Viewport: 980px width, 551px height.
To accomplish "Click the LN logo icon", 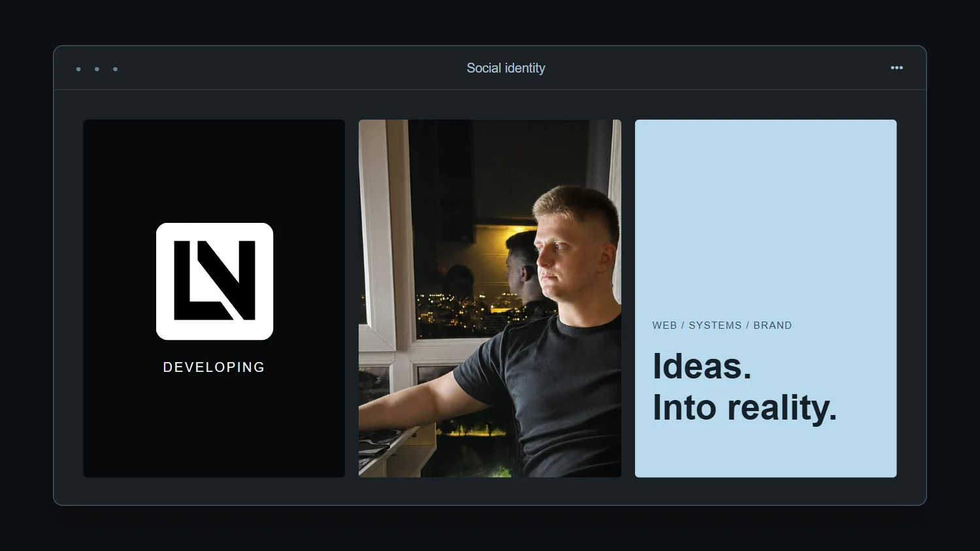I will click(214, 281).
